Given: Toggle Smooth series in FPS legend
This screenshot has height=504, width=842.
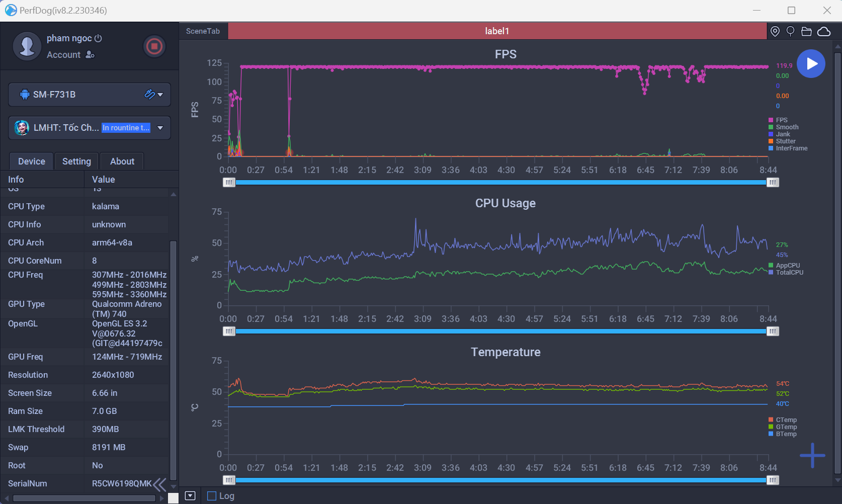Looking at the screenshot, I should click(x=783, y=127).
